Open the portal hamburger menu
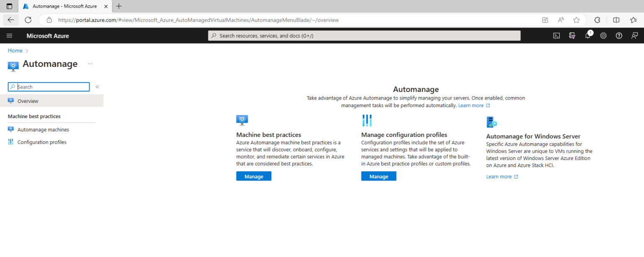The width and height of the screenshot is (644, 257). [9, 35]
